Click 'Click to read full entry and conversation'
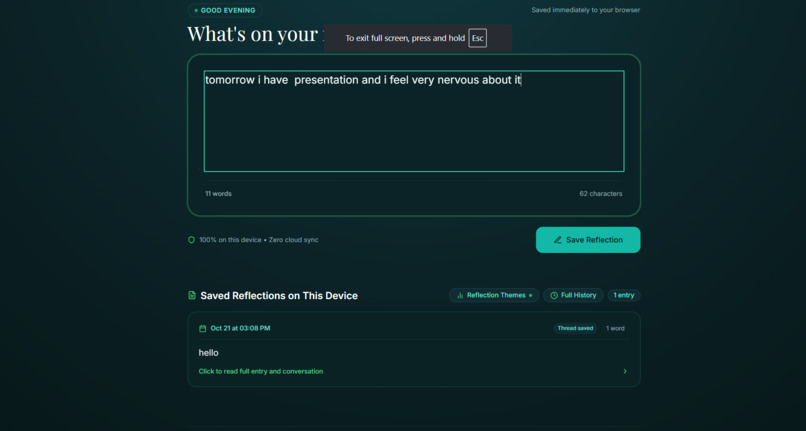 click(x=261, y=371)
